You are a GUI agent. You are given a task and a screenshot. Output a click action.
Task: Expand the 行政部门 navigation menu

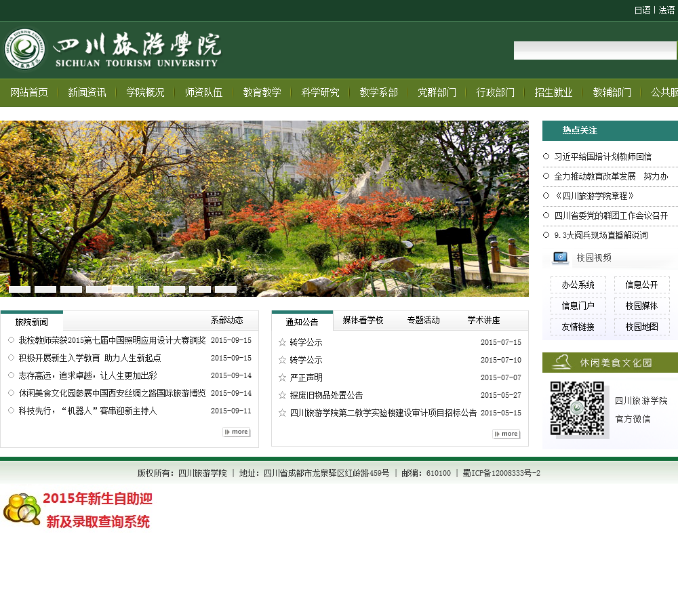point(495,93)
